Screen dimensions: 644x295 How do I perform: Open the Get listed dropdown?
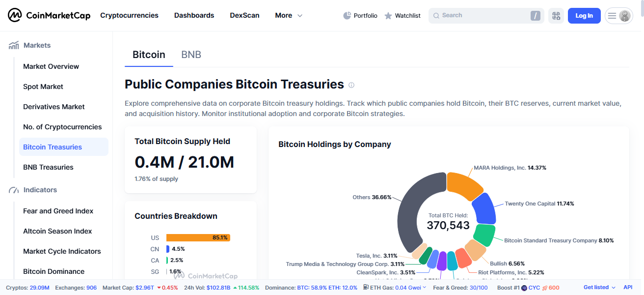point(599,287)
